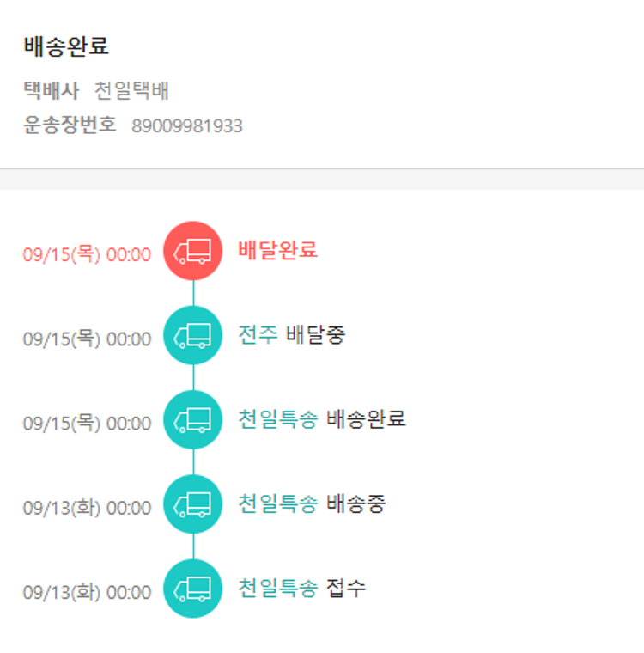Image resolution: width=644 pixels, height=653 pixels.
Task: Click the timestamp of the 전주 배달중 step
Action: tap(87, 339)
